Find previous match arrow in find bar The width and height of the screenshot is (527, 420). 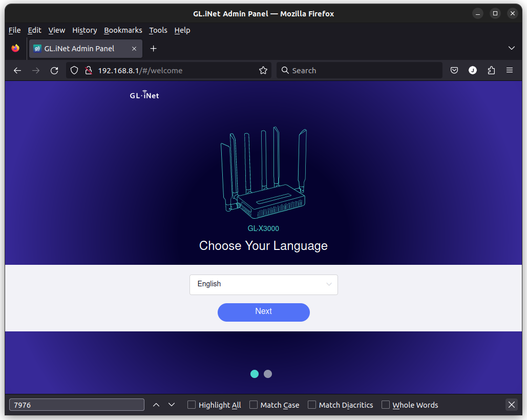pyautogui.click(x=156, y=405)
